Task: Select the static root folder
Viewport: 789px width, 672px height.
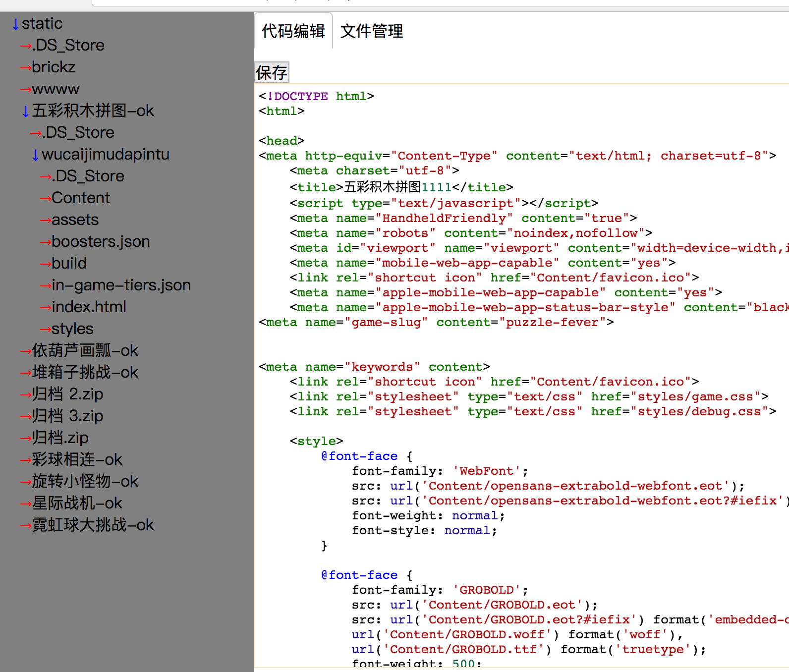Action: coord(42,24)
